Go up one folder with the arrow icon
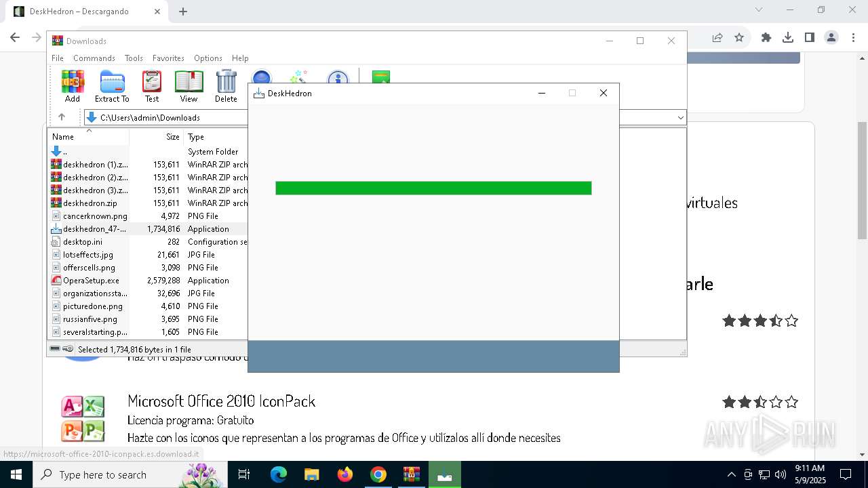The width and height of the screenshot is (868, 488). click(x=61, y=117)
